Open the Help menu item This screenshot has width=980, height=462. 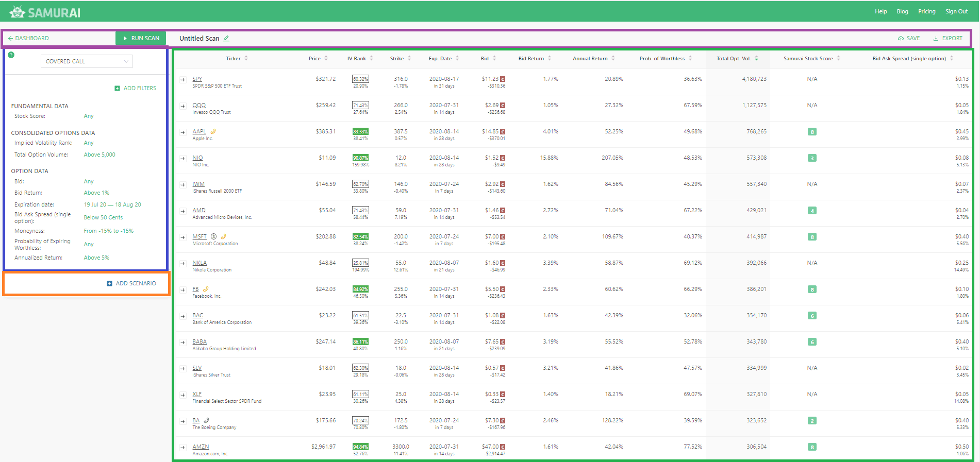point(881,11)
